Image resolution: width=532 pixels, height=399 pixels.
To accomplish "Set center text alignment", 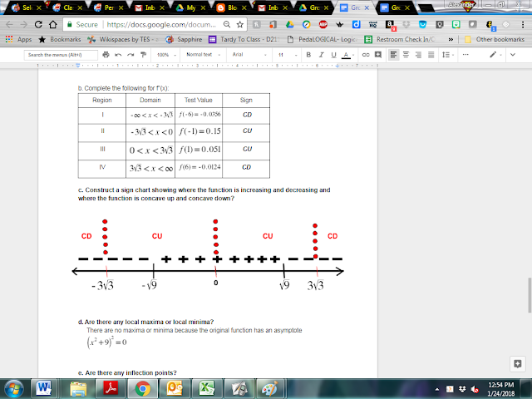I will [406, 55].
